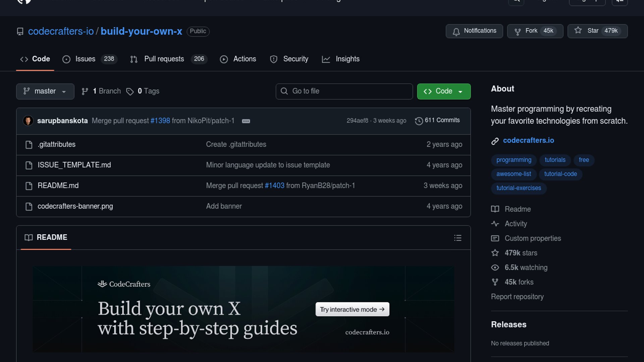644x362 pixels.
Task: Open the master branch dropdown
Action: pyautogui.click(x=45, y=91)
